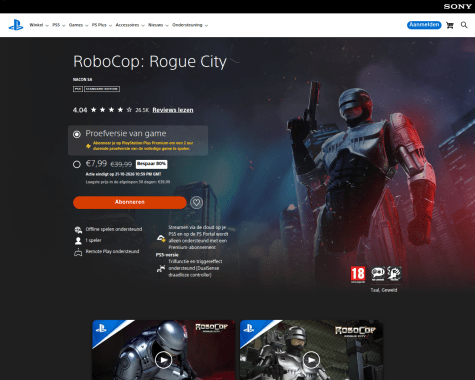
Task: Click the PlayStation Plus icon in trial text
Action: 88,146
